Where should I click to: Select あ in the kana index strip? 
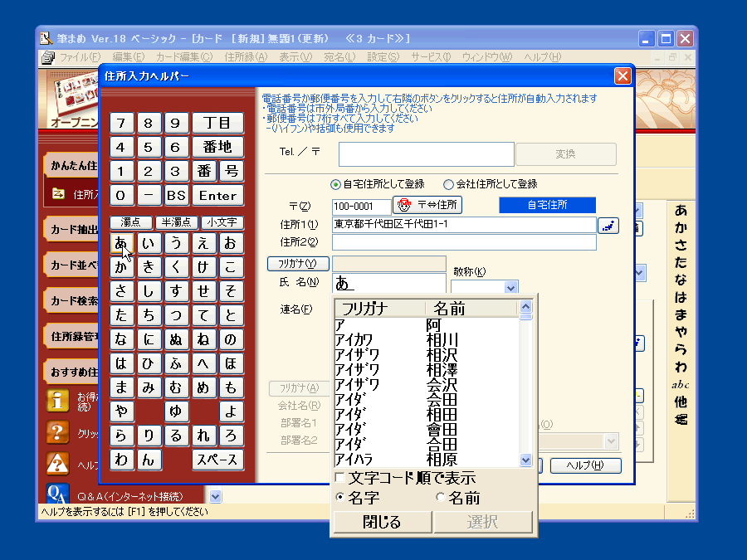point(681,210)
